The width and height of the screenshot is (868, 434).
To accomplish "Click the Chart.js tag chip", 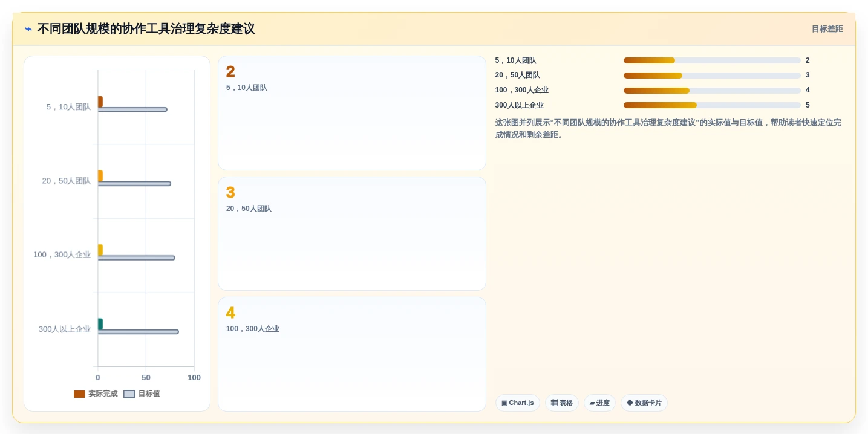I will [x=517, y=403].
